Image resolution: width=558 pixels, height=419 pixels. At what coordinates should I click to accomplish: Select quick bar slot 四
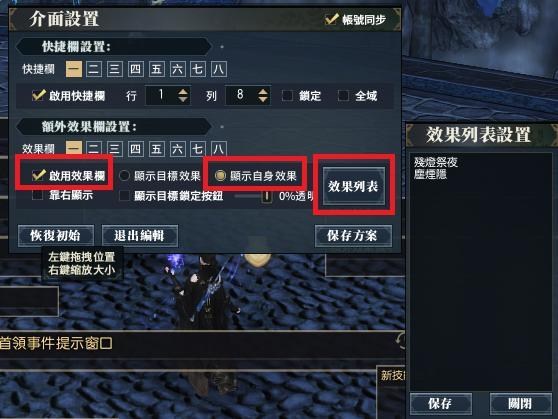pyautogui.click(x=135, y=69)
